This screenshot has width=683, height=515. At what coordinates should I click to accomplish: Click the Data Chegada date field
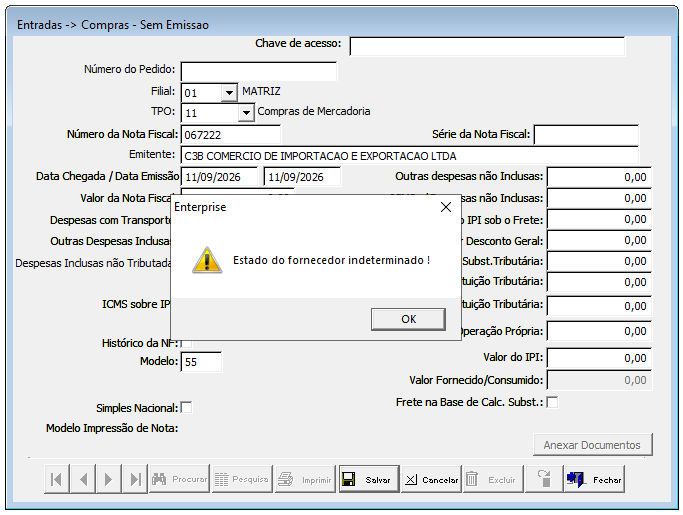219,177
